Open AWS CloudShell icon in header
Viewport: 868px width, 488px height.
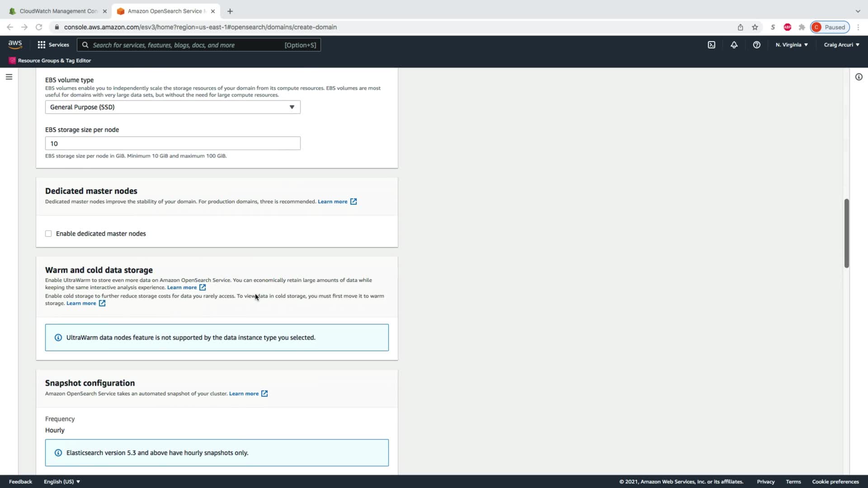pos(711,45)
